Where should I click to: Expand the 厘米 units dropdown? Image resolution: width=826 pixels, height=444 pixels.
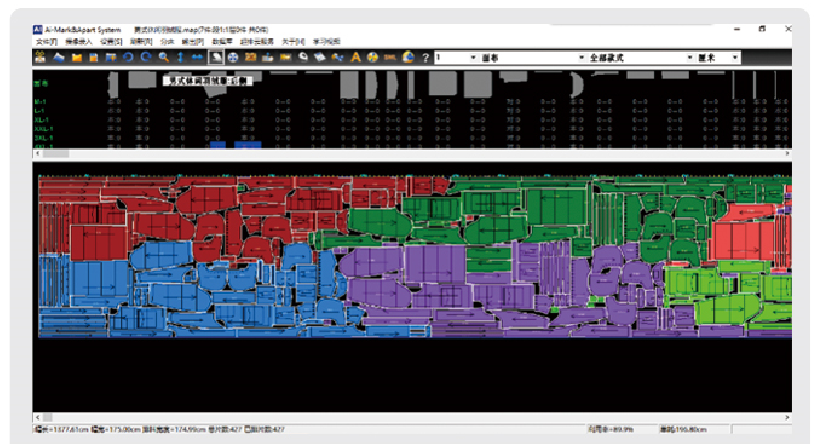click(x=735, y=58)
